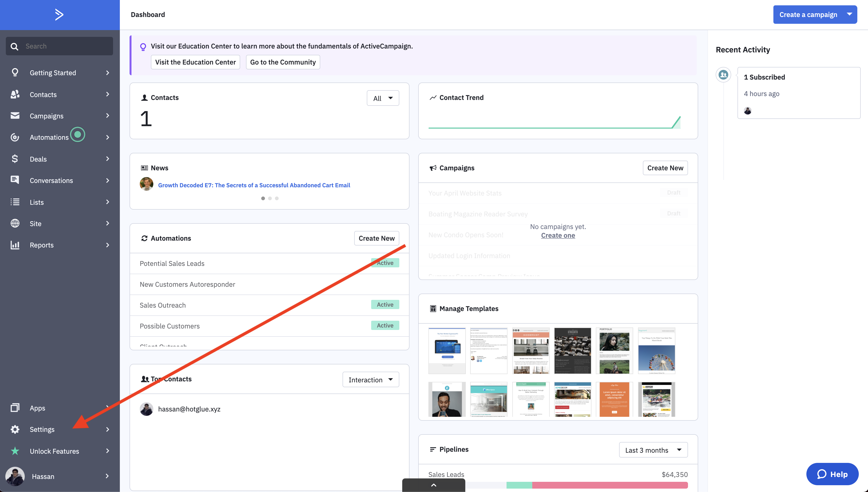868x492 pixels.
Task: Expand the Reports sidebar chevron
Action: 107,245
